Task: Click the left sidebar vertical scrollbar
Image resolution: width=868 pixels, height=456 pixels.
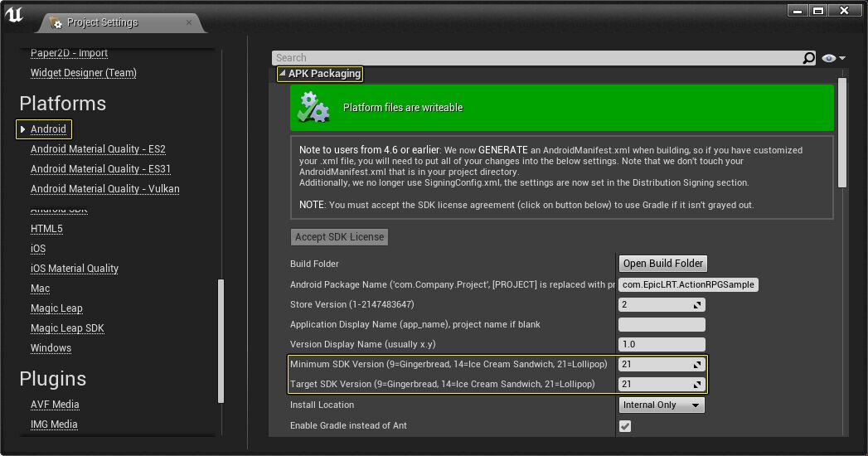Action: (220, 340)
